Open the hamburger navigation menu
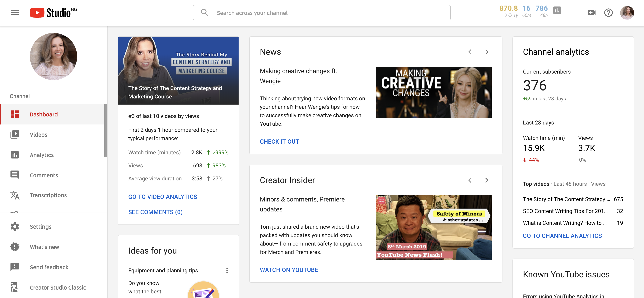Screen dimensions: 644x298 click(15, 13)
